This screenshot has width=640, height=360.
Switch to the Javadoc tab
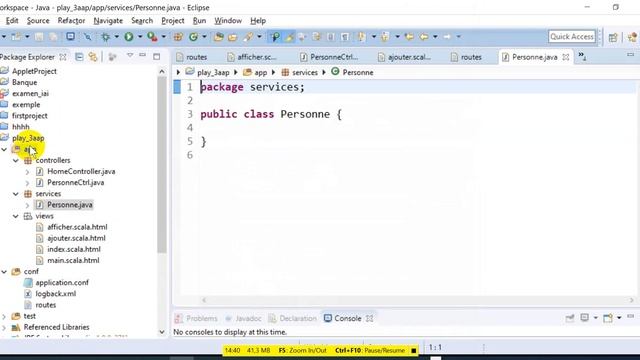pos(243,318)
